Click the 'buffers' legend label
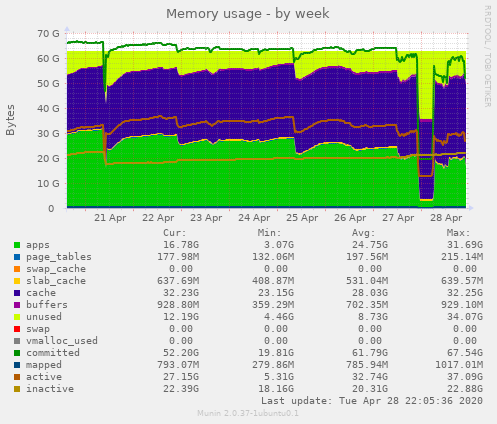Screen dimensions: 497x424 click(47, 305)
